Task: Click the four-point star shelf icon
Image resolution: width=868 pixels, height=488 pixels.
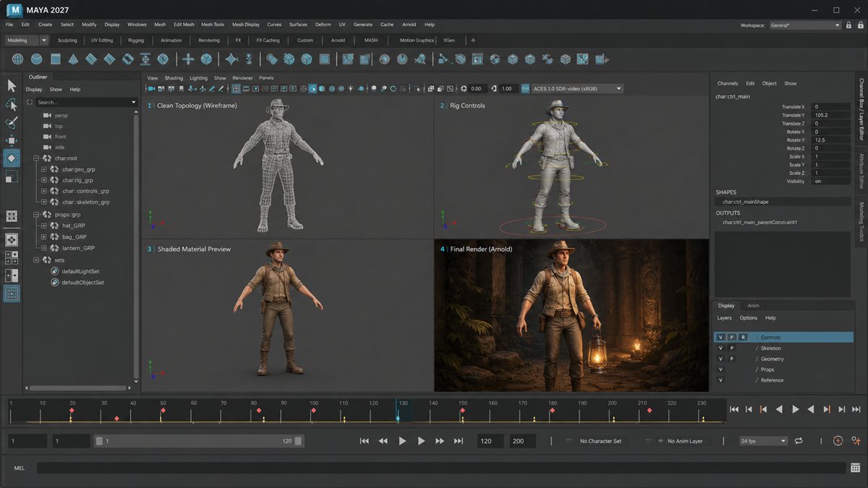Action: (x=231, y=59)
